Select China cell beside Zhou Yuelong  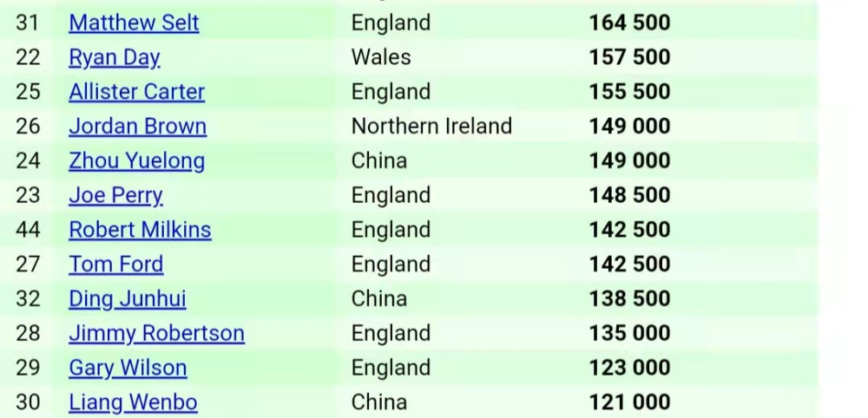click(379, 161)
